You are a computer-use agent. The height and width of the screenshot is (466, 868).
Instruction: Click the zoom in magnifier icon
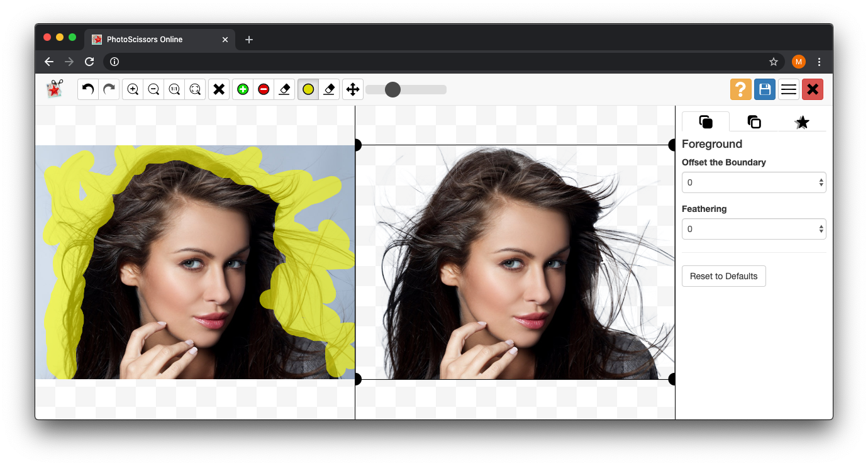click(x=132, y=89)
